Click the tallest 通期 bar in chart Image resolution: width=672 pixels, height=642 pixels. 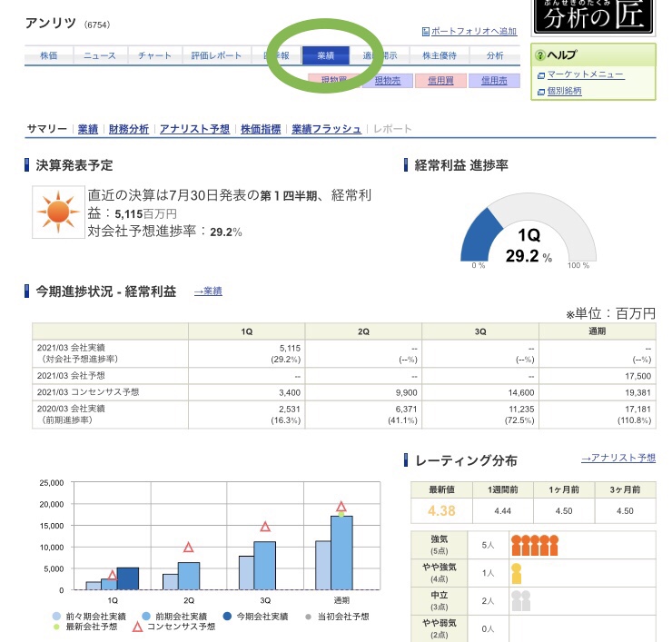point(341,553)
